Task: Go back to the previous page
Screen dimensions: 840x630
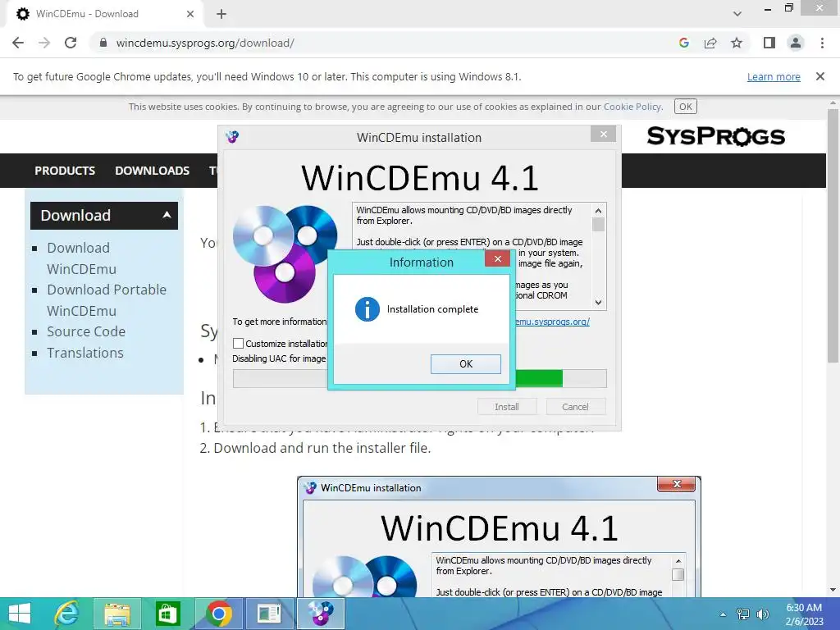Action: point(18,43)
